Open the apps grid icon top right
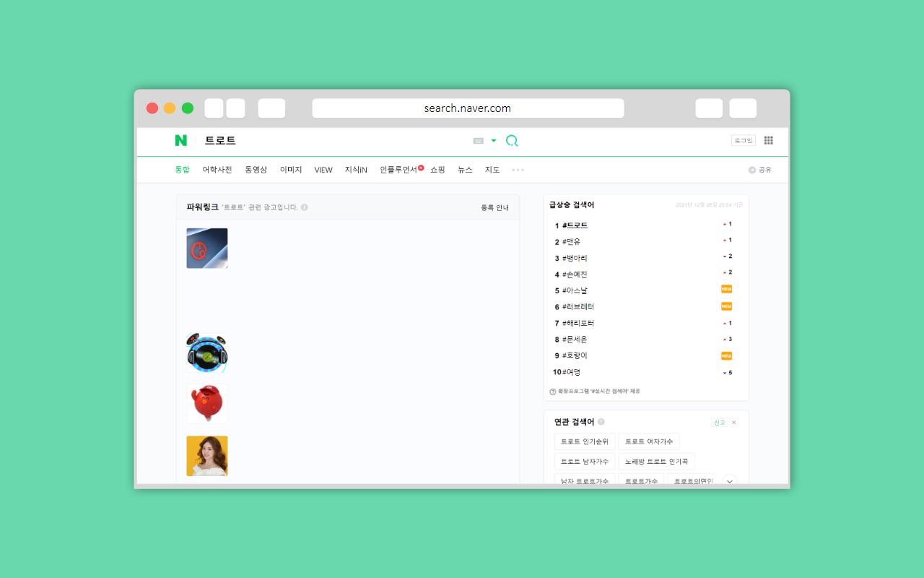924x578 pixels. [768, 140]
